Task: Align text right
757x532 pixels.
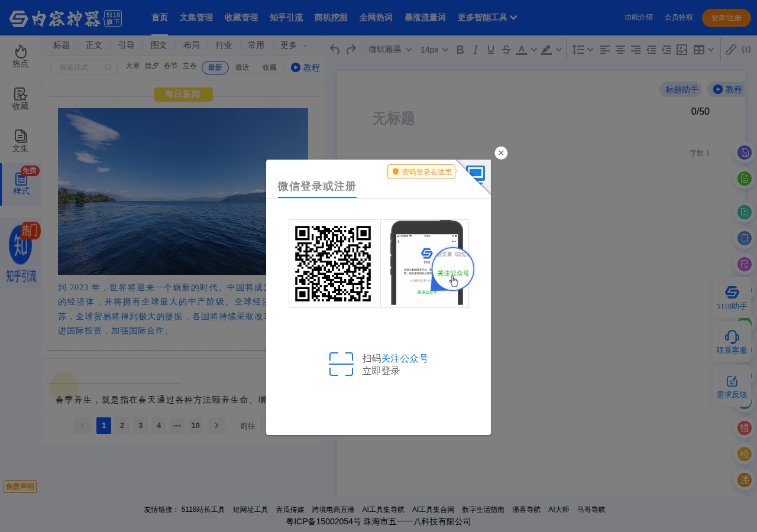Action: 636,50
